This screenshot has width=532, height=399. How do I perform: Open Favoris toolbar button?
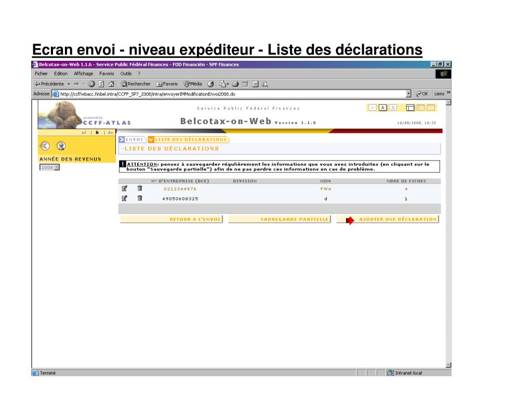coord(167,84)
